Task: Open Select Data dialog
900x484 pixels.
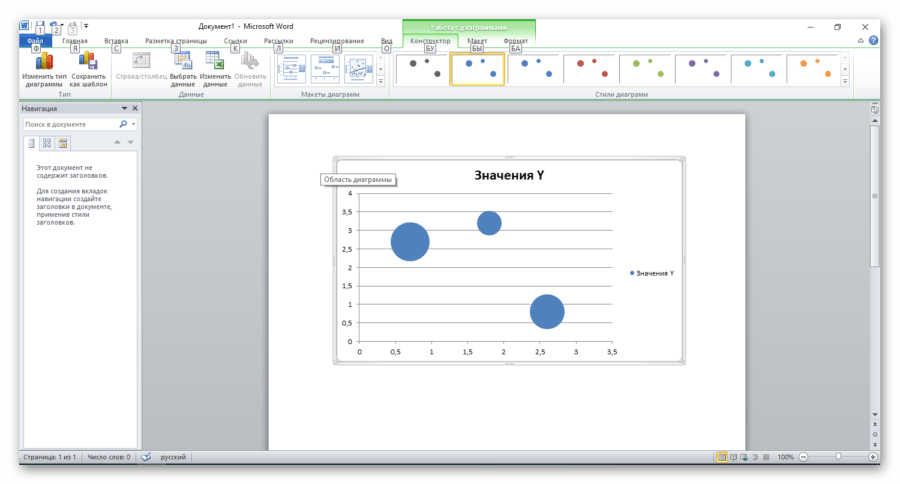Action: coord(183,64)
